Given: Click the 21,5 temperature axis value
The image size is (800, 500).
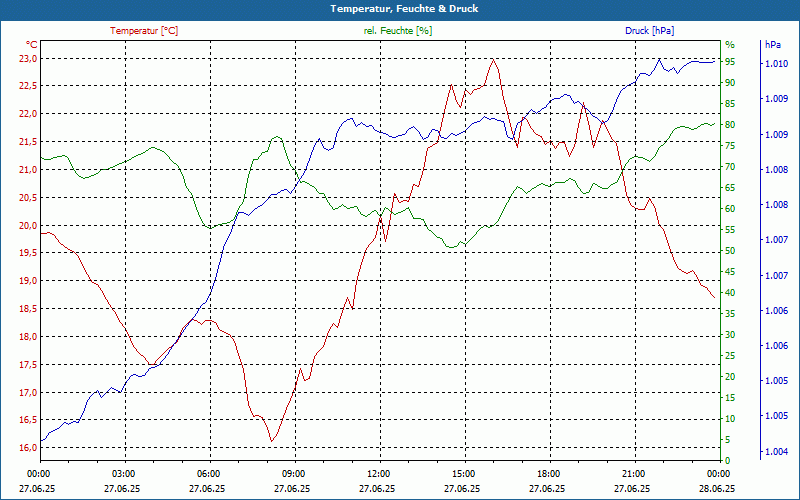Looking at the screenshot, I should coord(28,142).
